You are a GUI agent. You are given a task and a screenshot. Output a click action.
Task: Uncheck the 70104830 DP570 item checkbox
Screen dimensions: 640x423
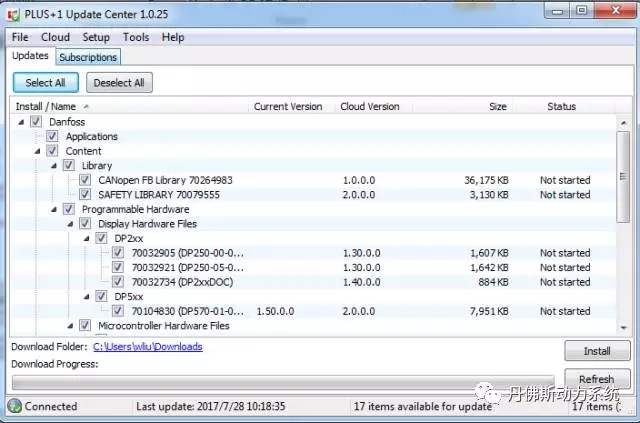point(118,311)
